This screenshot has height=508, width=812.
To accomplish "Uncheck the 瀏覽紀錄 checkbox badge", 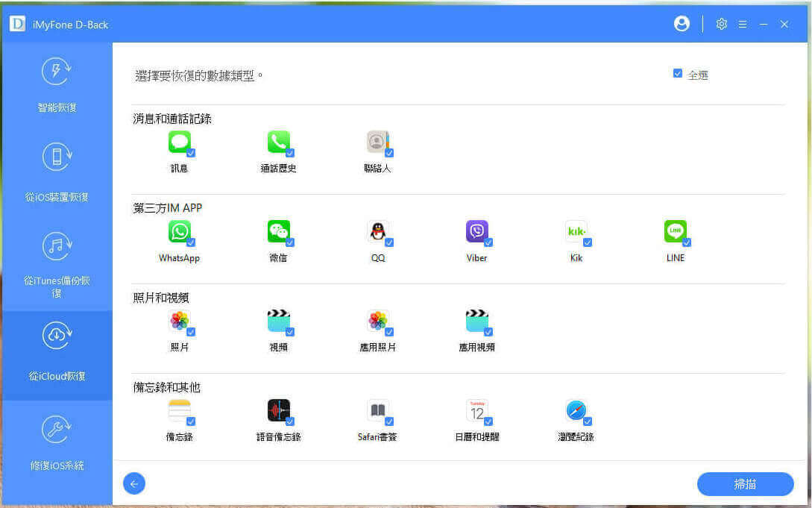I will coord(588,421).
